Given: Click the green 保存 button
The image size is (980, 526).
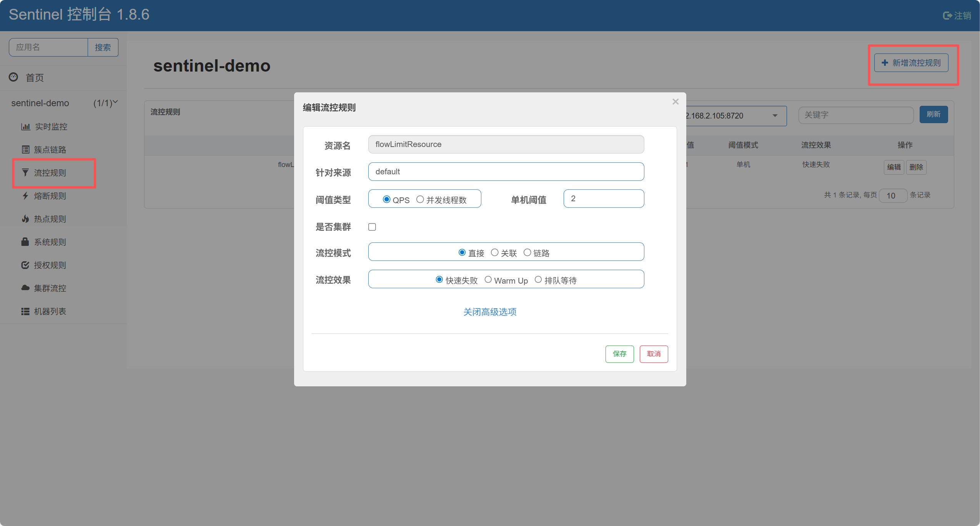Looking at the screenshot, I should point(619,354).
